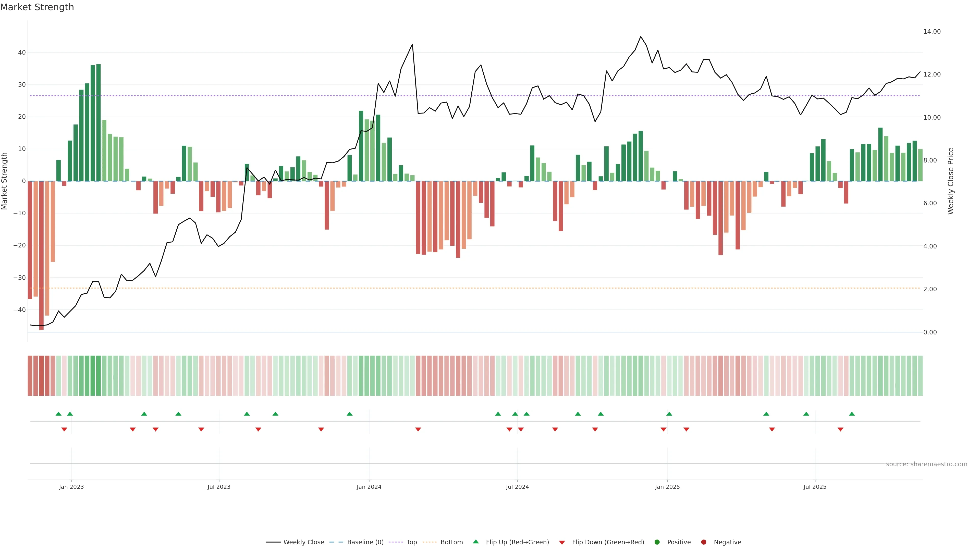Click the source: sharemaestro.com text

tap(926, 464)
